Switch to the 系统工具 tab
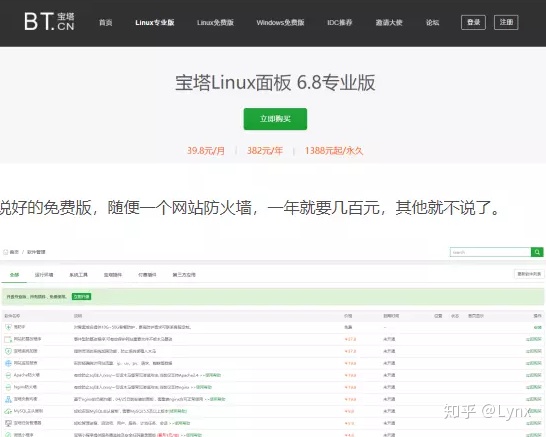Viewport: 546px width, 437px height. pos(78,275)
